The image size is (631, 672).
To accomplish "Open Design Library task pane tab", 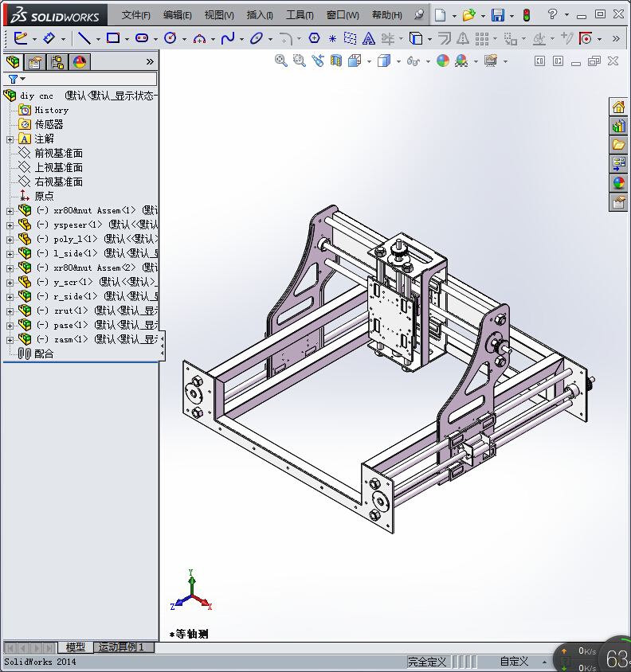I will click(618, 126).
